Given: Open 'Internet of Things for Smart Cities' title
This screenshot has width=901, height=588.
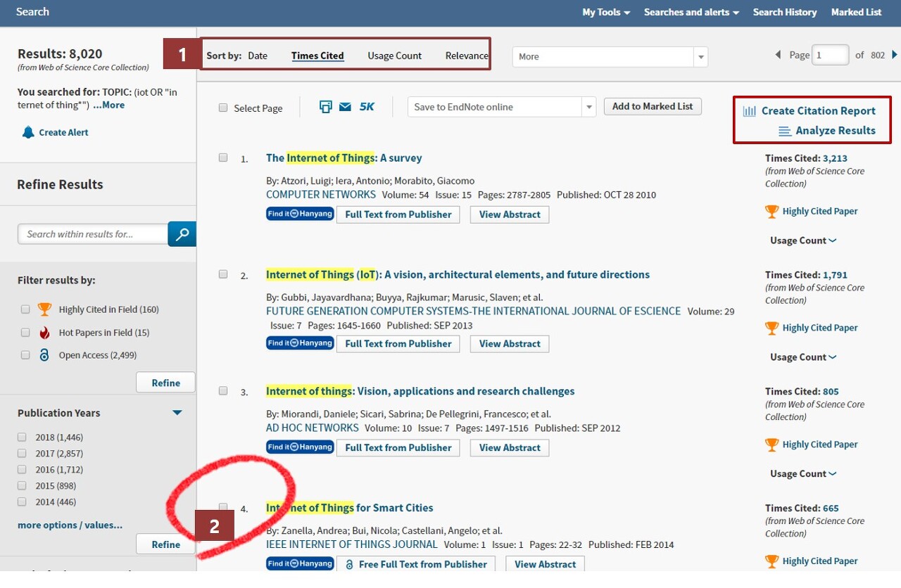Looking at the screenshot, I should [x=350, y=508].
